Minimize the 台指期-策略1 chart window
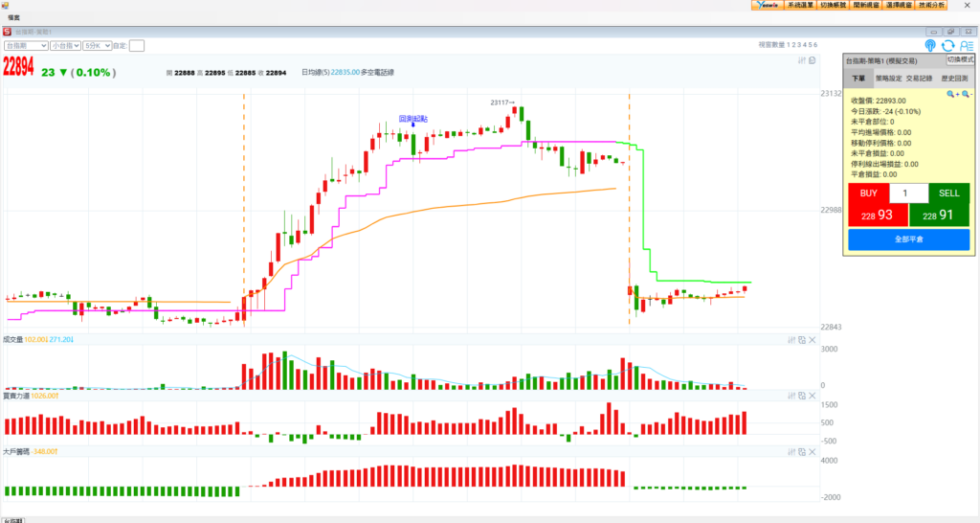 coord(934,32)
